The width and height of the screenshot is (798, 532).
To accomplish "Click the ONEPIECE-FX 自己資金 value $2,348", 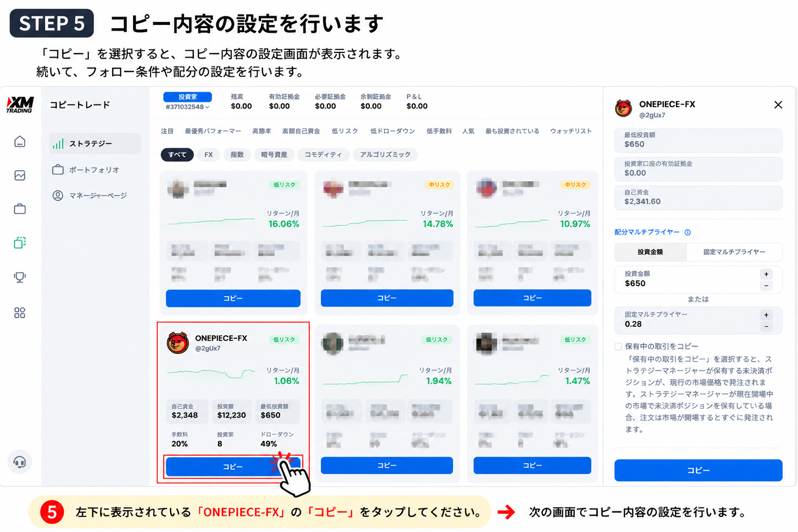I will click(x=184, y=415).
